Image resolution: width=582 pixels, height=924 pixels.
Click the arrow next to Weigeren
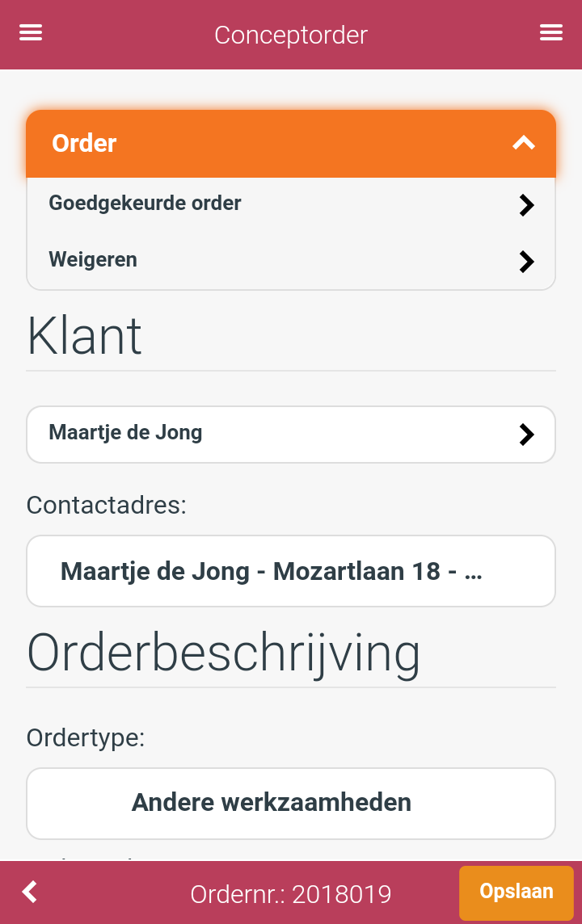coord(526,262)
